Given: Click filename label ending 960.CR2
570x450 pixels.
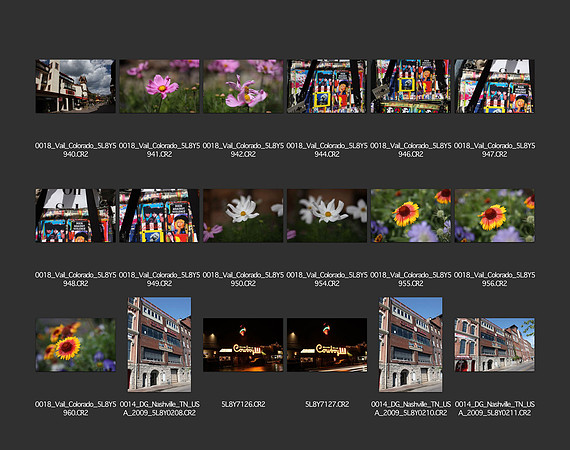Looking at the screenshot, I should pyautogui.click(x=76, y=409).
